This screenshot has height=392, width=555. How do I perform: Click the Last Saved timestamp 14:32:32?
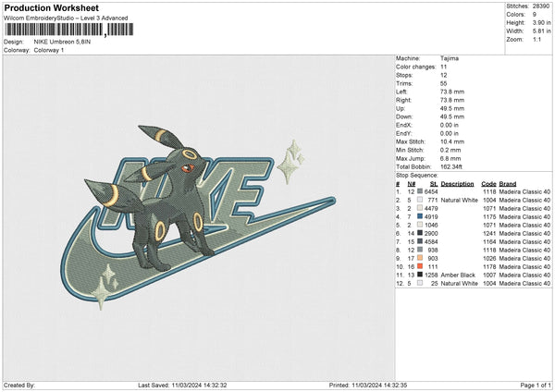[199, 386]
